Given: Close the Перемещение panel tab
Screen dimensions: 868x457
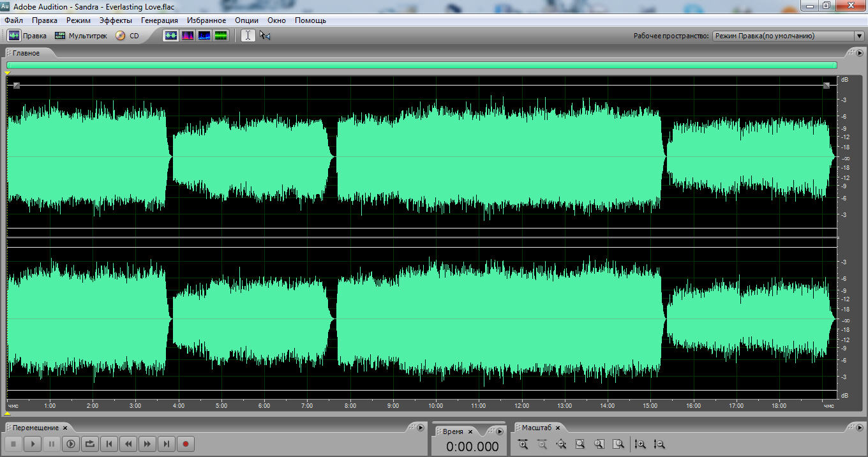Looking at the screenshot, I should coord(65,428).
